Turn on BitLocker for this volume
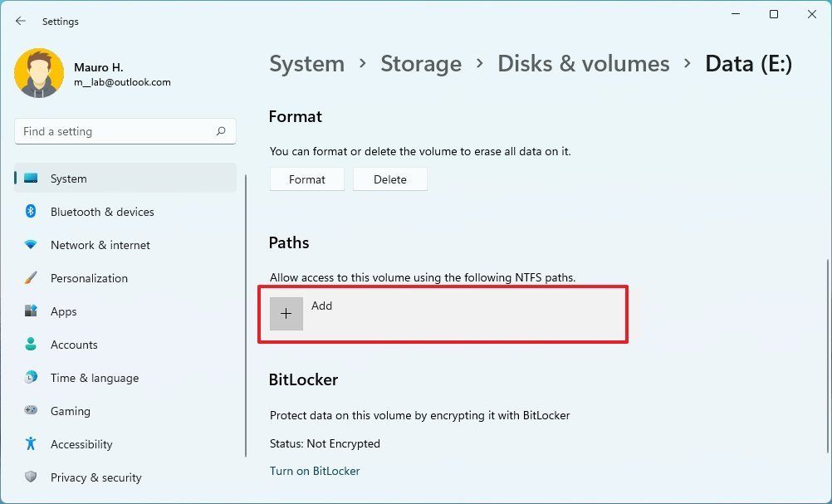Image resolution: width=832 pixels, height=504 pixels. (x=314, y=471)
